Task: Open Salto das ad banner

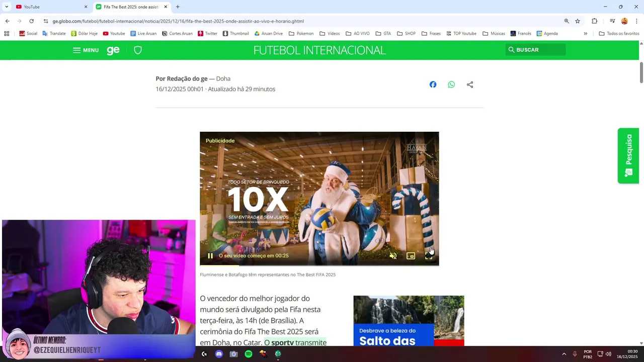Action: coord(409,321)
